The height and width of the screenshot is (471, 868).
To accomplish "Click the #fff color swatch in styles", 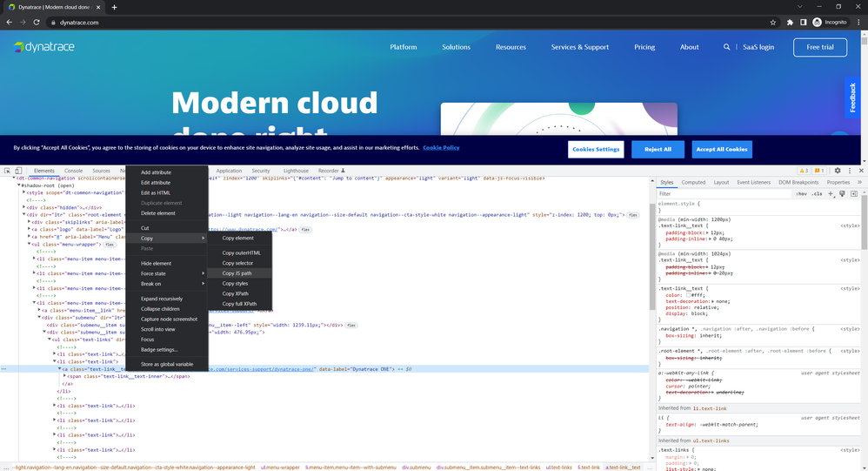I will tap(690, 294).
